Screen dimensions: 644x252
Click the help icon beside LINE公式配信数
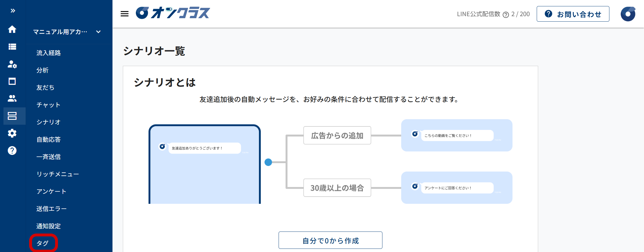pos(506,14)
